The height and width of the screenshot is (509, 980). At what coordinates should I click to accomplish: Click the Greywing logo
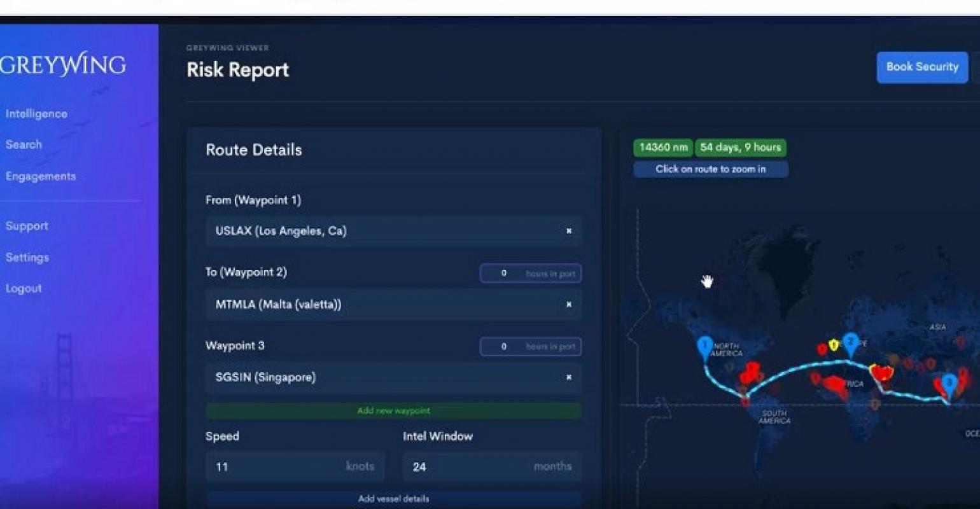click(x=62, y=65)
